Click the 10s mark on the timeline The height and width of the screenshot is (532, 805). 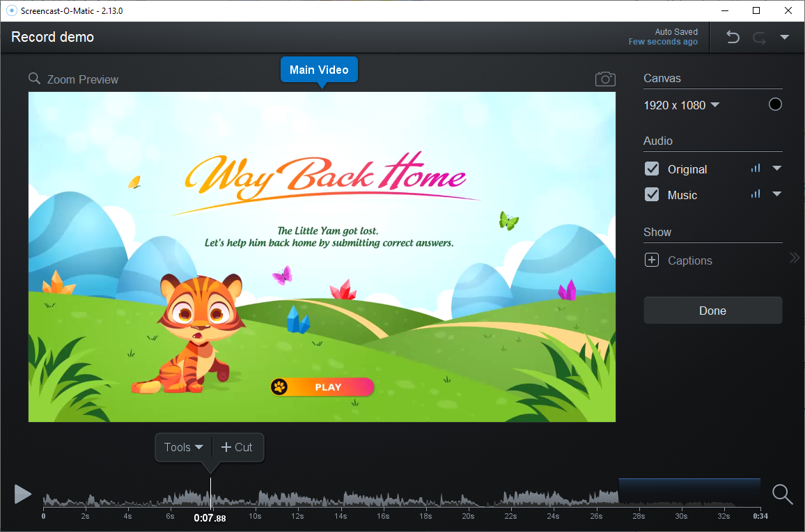(x=255, y=516)
